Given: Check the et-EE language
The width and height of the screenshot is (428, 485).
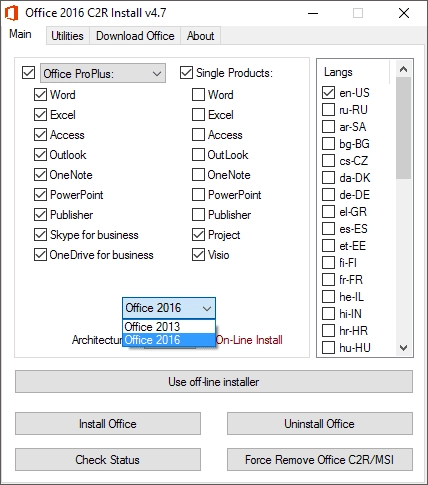Looking at the screenshot, I should click(328, 245).
